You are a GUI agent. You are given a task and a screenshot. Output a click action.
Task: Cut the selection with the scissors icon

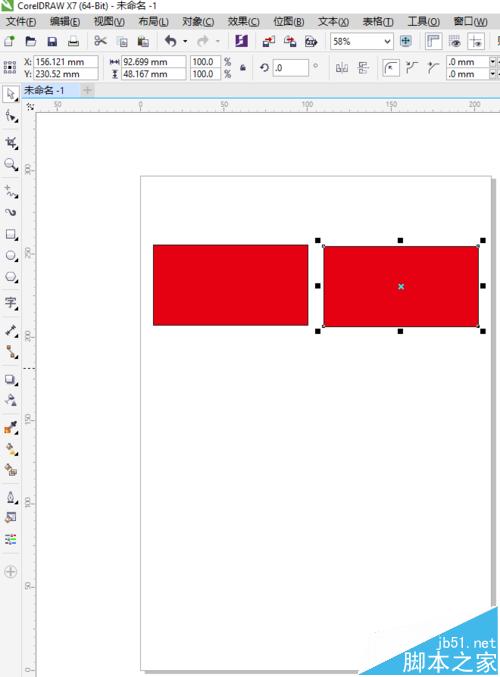click(100, 41)
